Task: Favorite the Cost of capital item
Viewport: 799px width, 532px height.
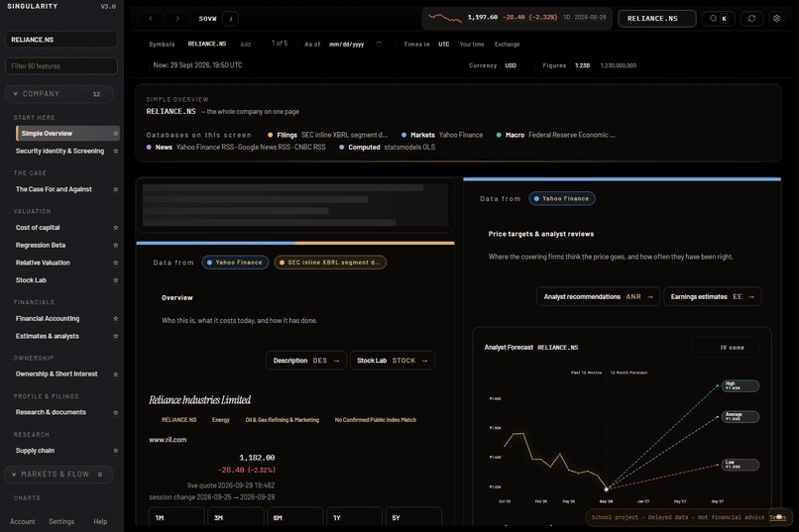Action: click(x=116, y=228)
